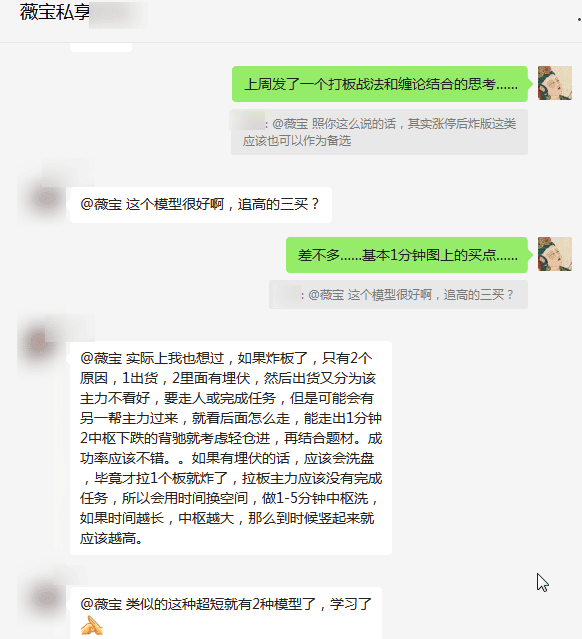582x639 pixels.
Task: Select long message starting 实际上我也想过
Action: tap(231, 448)
